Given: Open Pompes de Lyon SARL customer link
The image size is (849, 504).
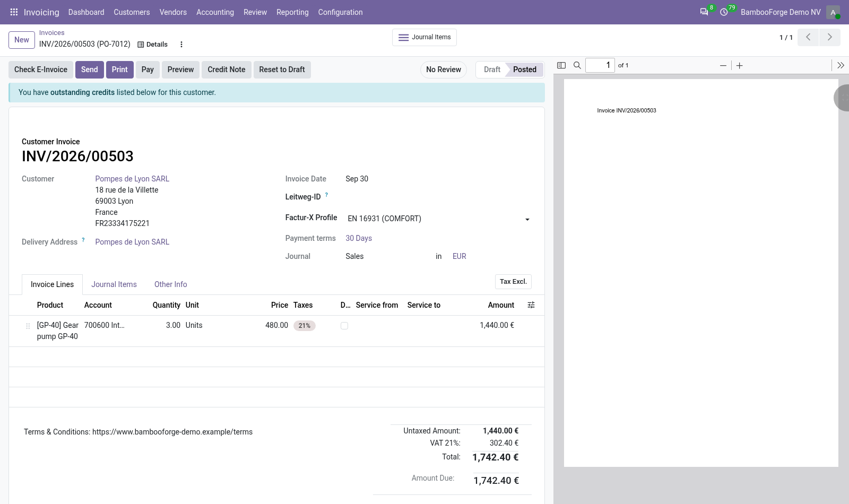Looking at the screenshot, I should point(132,179).
